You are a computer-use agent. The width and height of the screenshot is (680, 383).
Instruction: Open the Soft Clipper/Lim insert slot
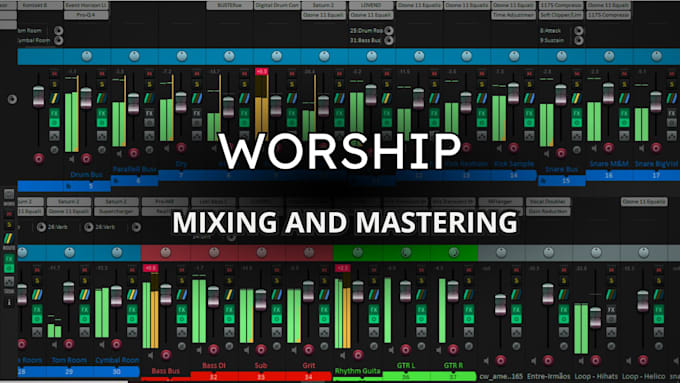pos(561,15)
